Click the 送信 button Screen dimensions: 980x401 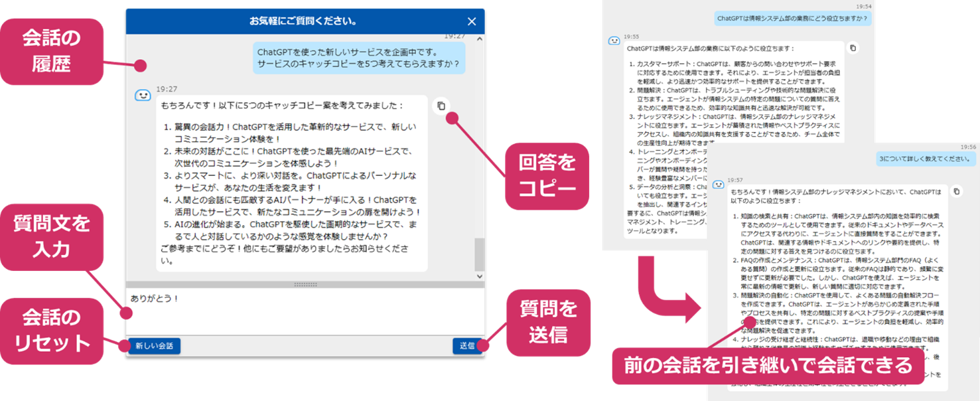[x=466, y=345]
